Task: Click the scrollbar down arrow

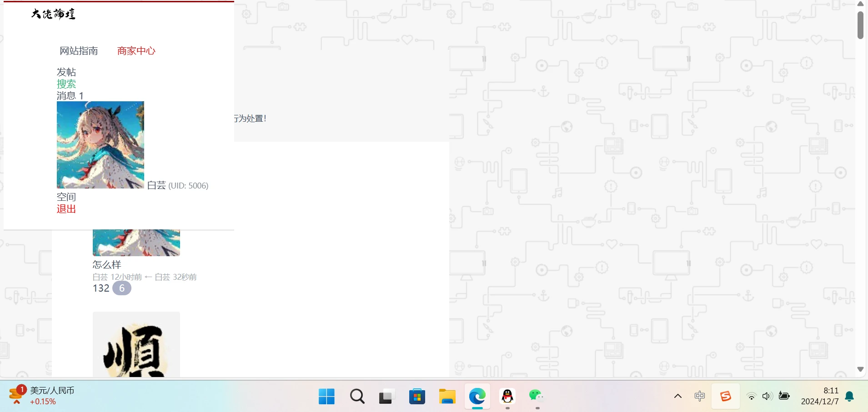Action: [860, 369]
